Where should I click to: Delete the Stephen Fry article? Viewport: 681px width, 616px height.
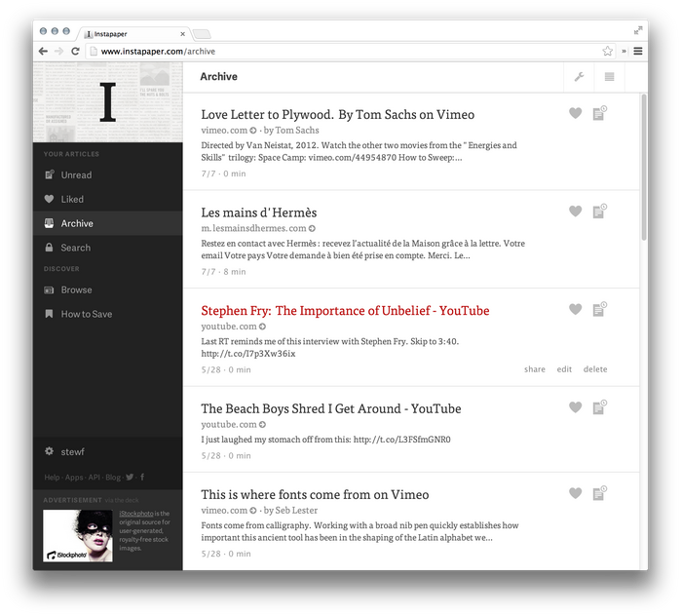tap(595, 369)
